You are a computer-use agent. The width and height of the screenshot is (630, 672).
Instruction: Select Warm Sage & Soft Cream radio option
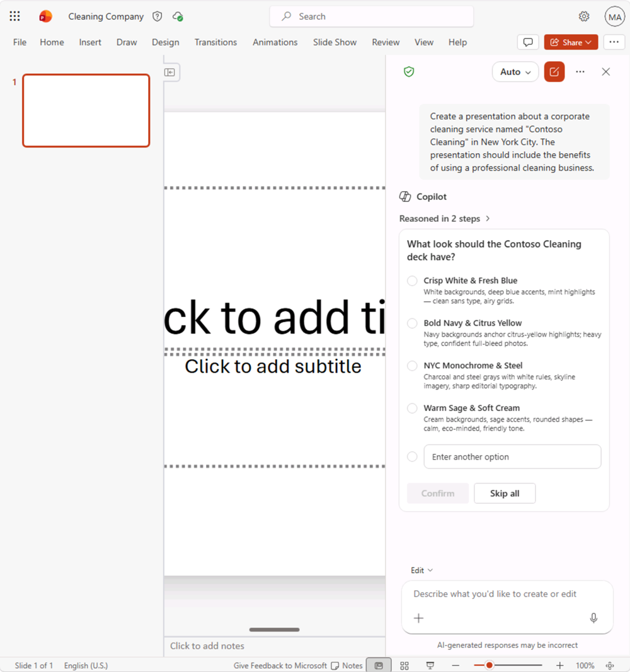point(412,408)
